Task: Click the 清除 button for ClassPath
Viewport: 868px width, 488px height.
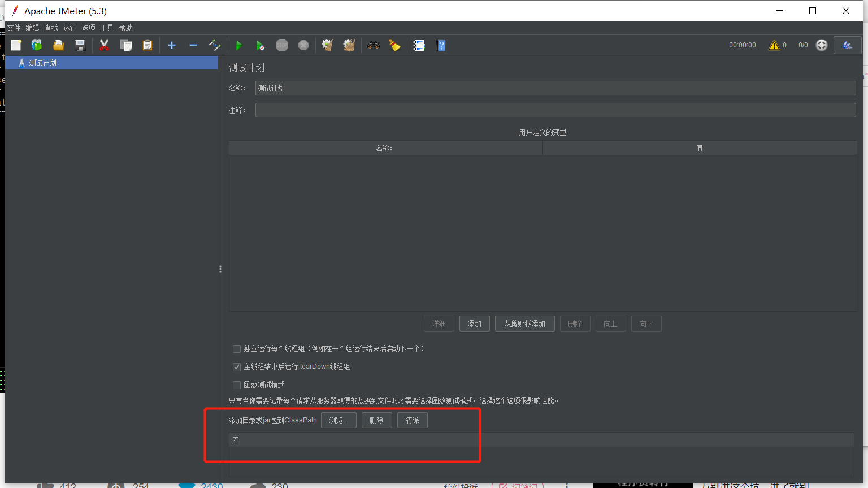Action: click(413, 420)
